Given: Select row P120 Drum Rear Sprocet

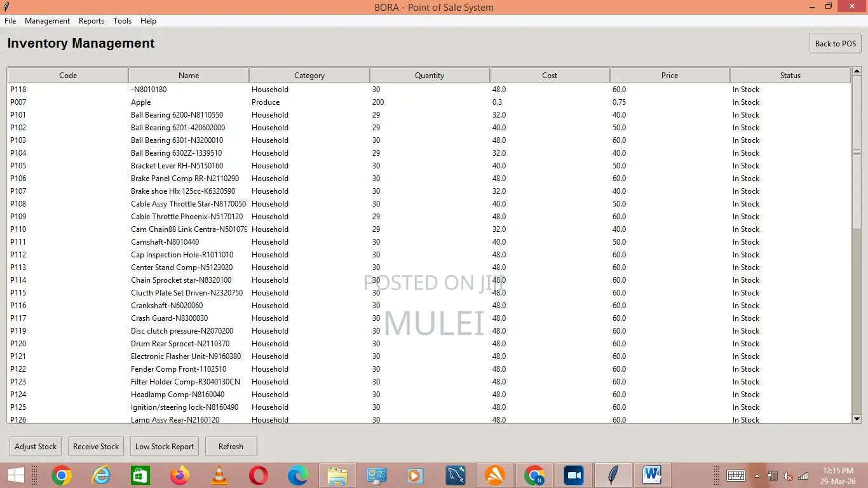Looking at the screenshot, I should point(429,344).
